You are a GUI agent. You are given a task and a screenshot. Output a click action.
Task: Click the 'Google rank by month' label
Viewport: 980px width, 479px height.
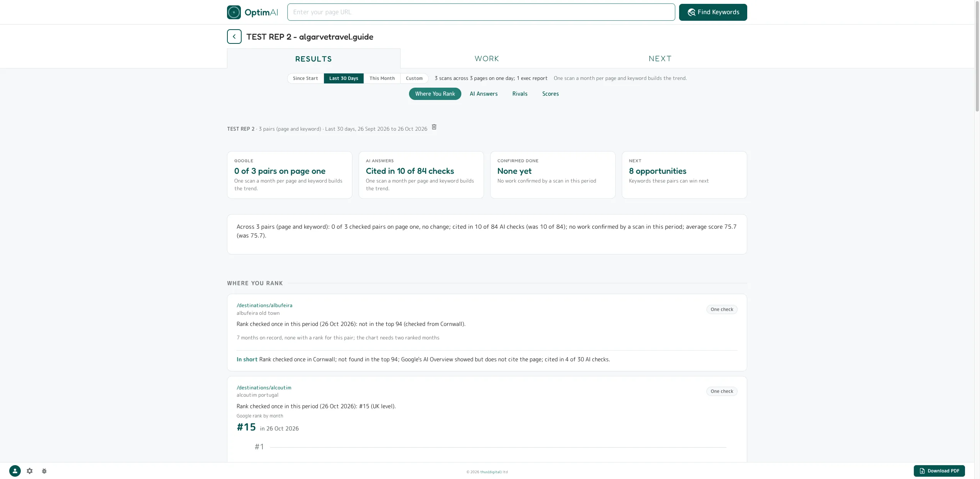click(260, 416)
